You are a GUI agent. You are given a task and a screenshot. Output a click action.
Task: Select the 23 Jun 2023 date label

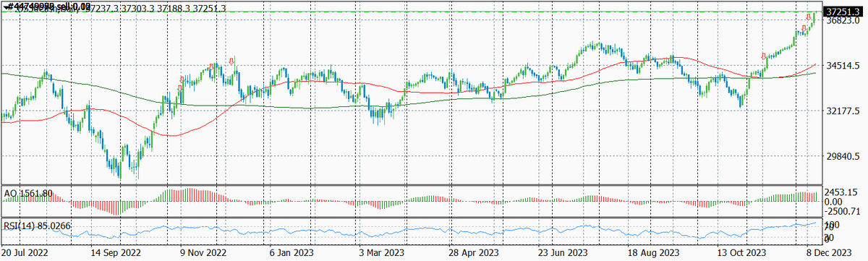[563, 254]
